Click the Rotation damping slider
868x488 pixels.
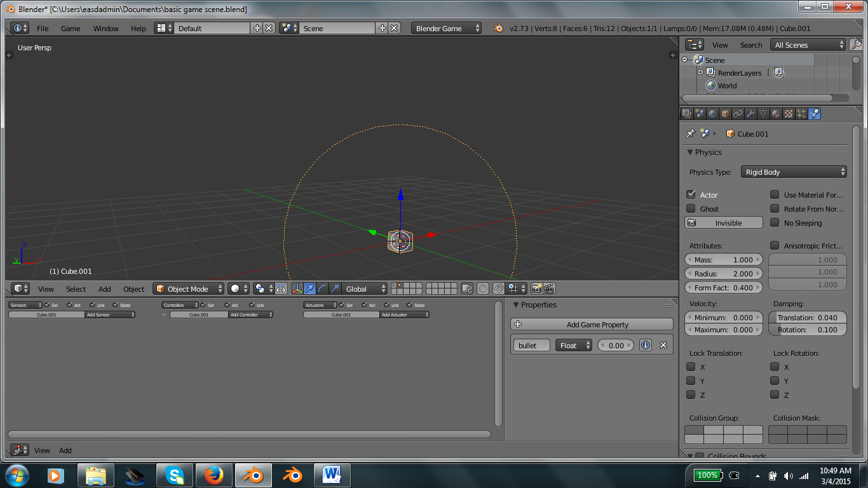[808, 329]
